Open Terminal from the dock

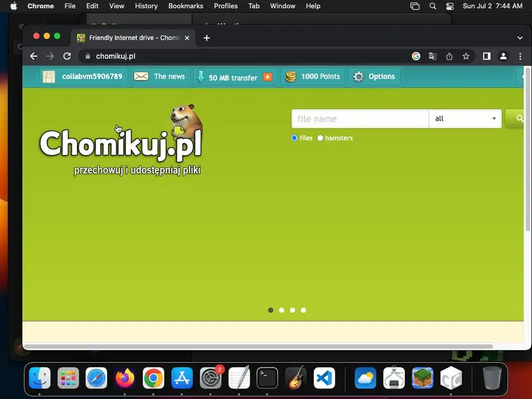pos(268,378)
